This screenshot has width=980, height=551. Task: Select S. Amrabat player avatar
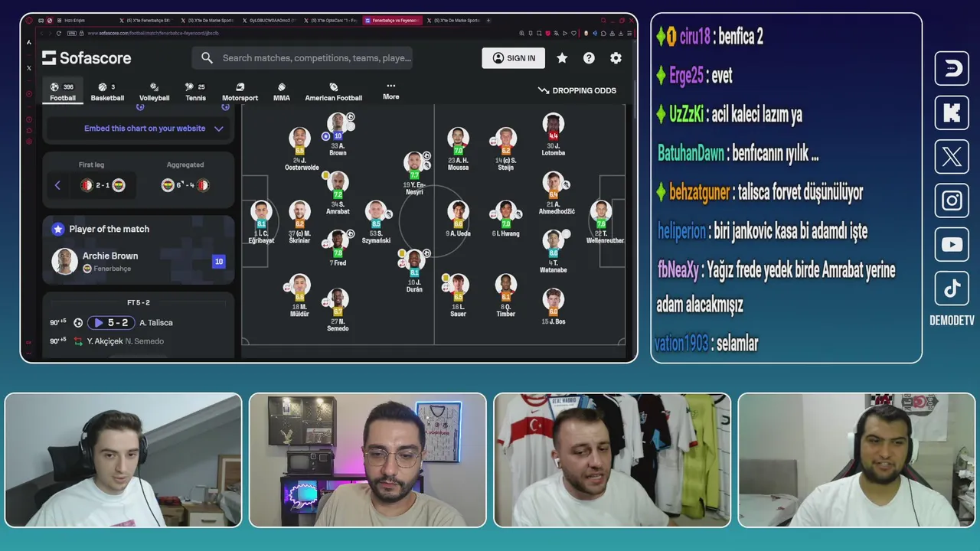click(x=338, y=183)
